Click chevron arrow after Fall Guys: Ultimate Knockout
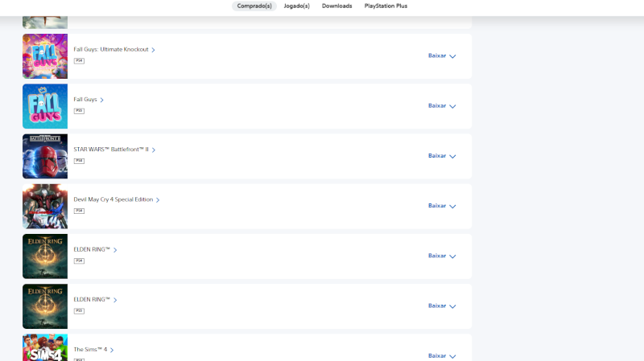This screenshot has height=361, width=644. point(153,50)
